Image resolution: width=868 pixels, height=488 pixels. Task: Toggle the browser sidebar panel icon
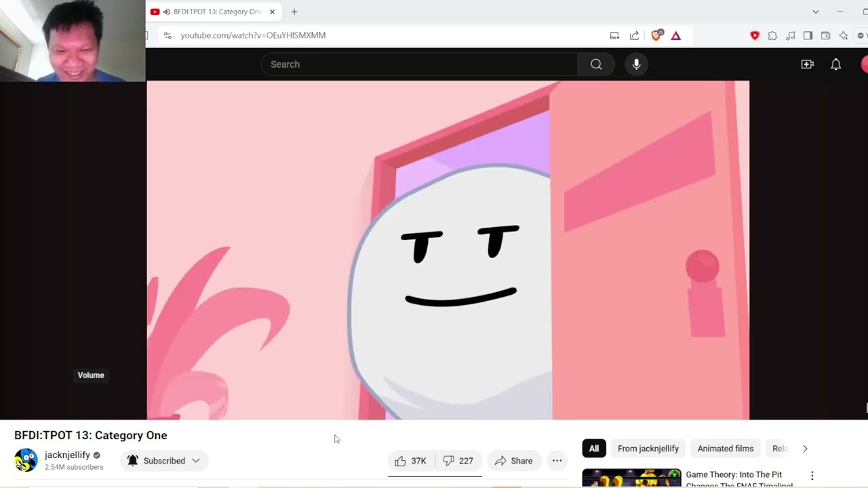(808, 35)
